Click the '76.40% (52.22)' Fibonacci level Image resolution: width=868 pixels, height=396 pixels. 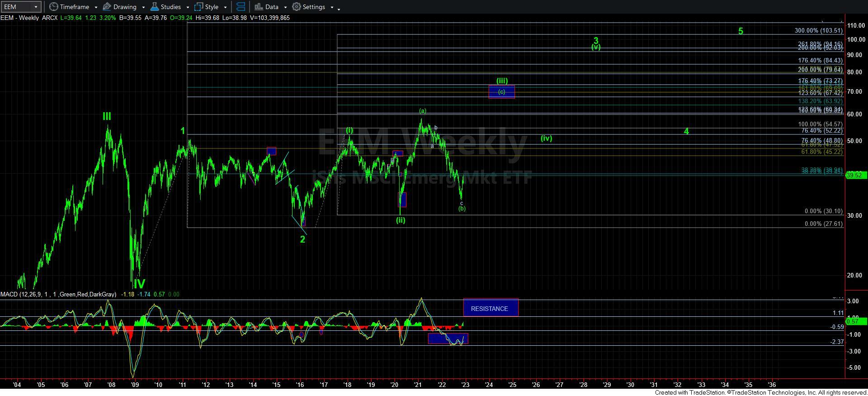(x=822, y=130)
